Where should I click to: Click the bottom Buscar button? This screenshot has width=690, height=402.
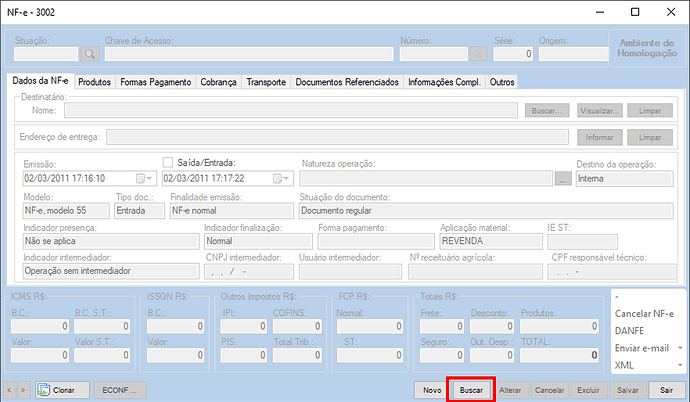pos(471,390)
